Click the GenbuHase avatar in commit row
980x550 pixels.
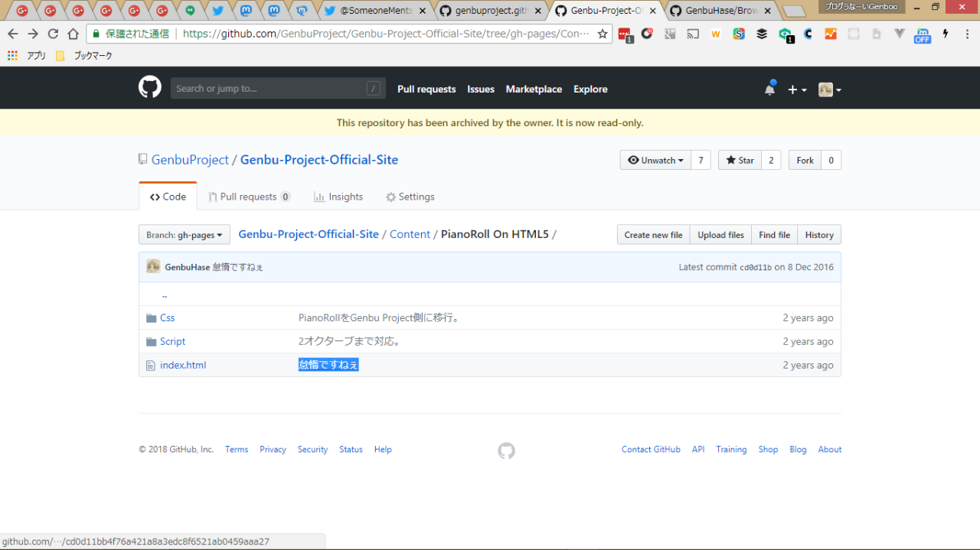153,266
